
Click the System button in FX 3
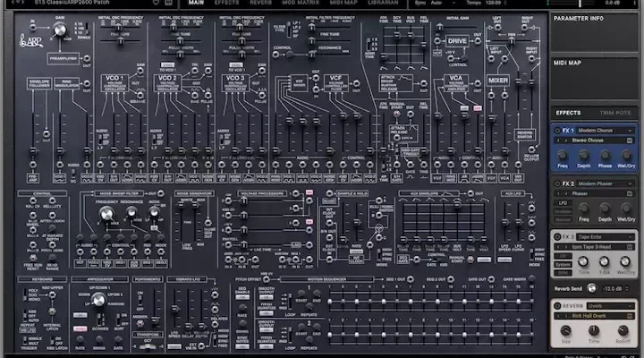563,265
